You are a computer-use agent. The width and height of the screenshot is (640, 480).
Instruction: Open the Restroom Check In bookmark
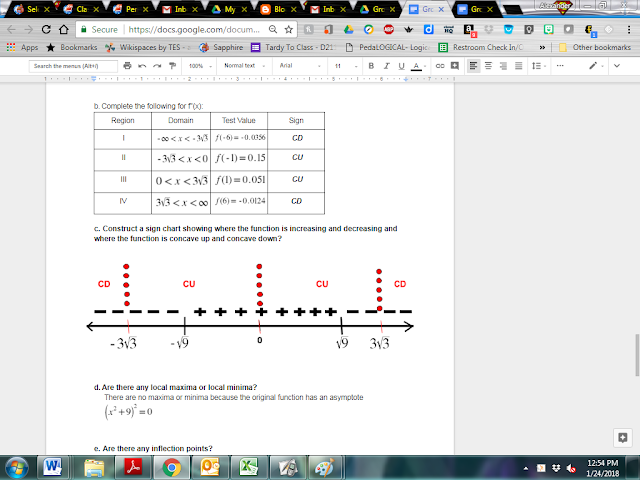pos(481,47)
